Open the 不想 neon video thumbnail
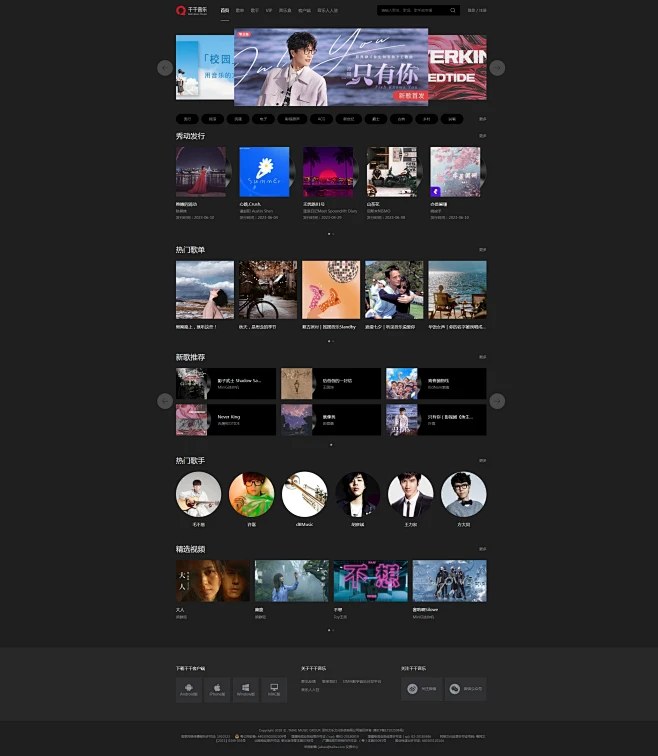Screen dimensions: 658x756 click(371, 580)
